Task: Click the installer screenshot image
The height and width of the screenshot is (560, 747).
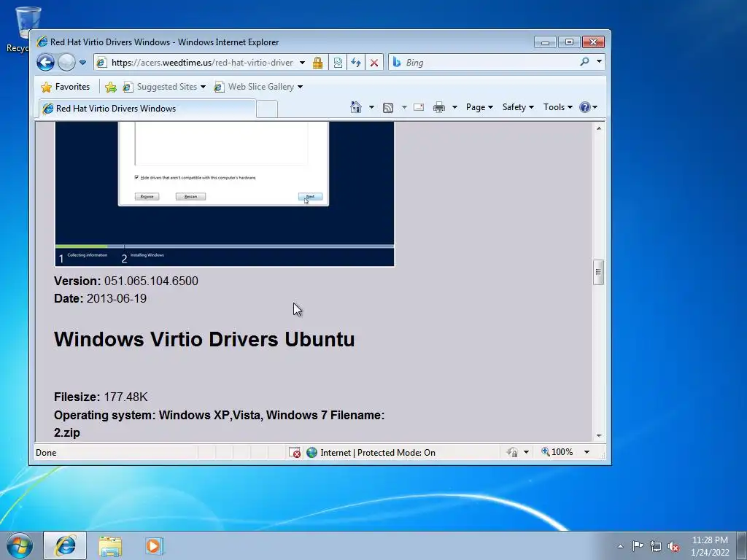Action: 225,194
